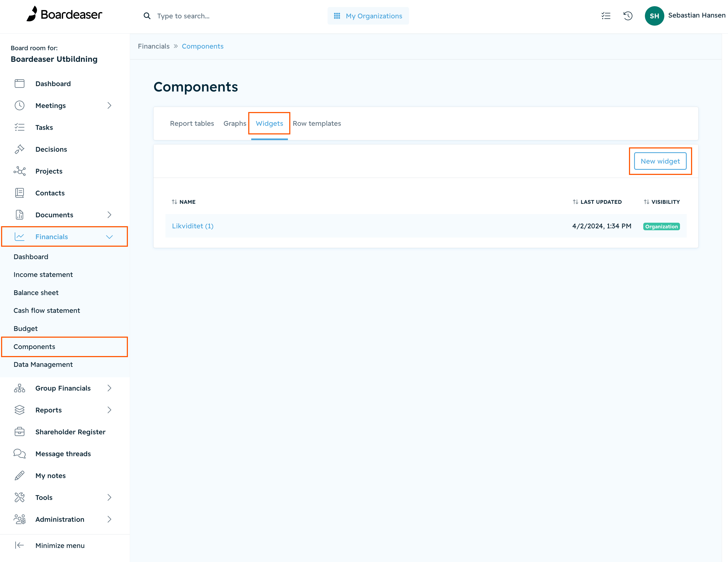Select the Decisions gavel icon

(x=19, y=149)
